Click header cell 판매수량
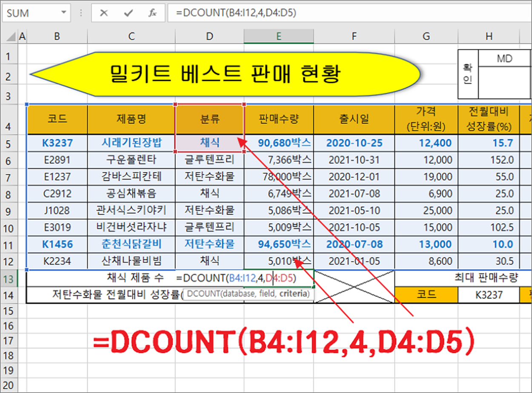The width and height of the screenshot is (532, 393). [279, 120]
